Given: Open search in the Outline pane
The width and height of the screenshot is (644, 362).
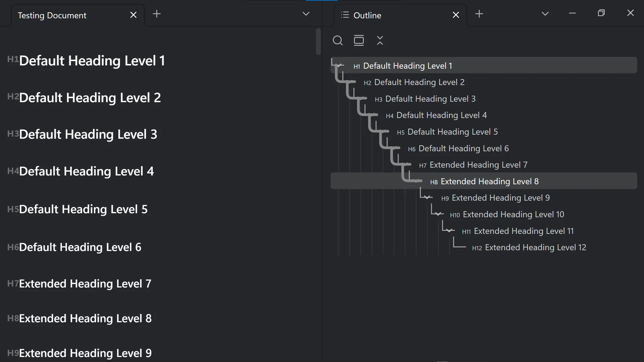Looking at the screenshot, I should [x=338, y=41].
